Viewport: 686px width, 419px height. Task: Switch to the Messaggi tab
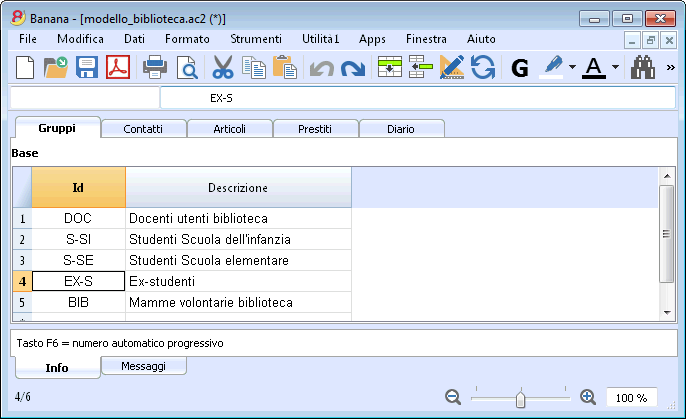(144, 366)
